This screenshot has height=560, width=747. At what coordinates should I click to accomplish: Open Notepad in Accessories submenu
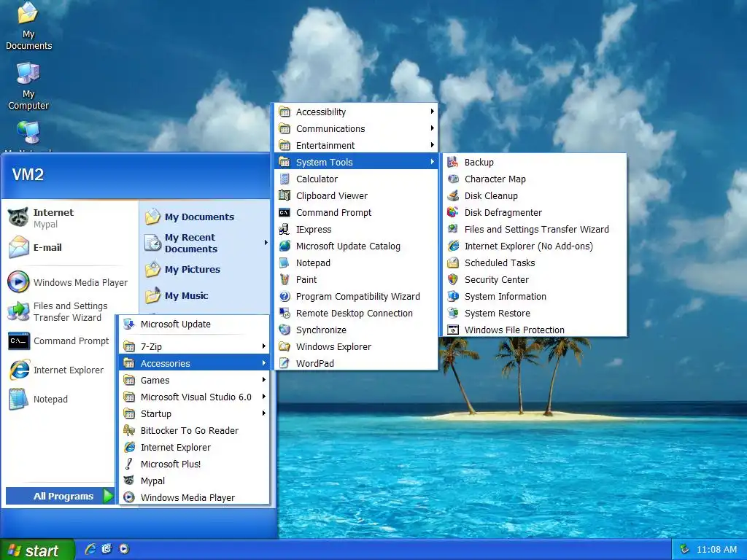(356, 262)
